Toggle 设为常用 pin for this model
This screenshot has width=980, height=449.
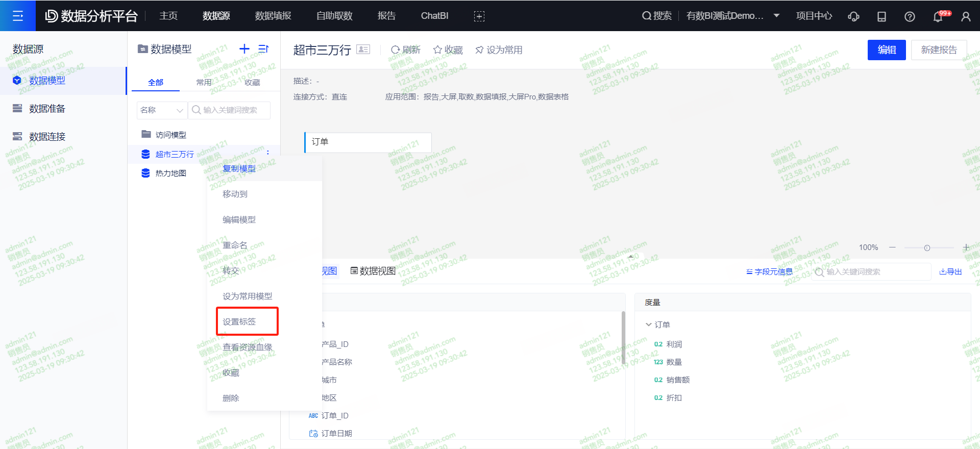click(x=499, y=50)
